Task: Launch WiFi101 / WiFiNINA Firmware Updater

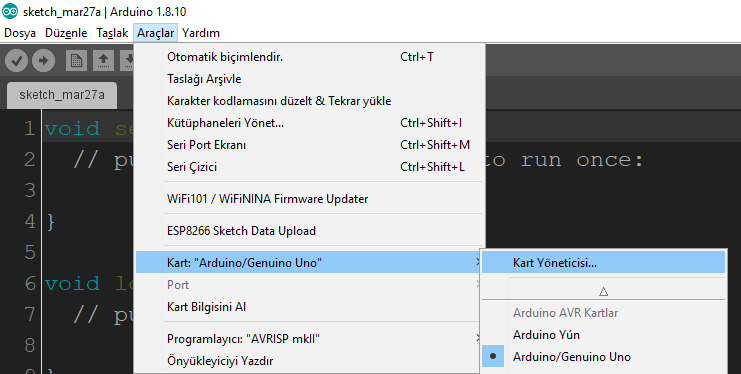Action: click(x=310, y=199)
